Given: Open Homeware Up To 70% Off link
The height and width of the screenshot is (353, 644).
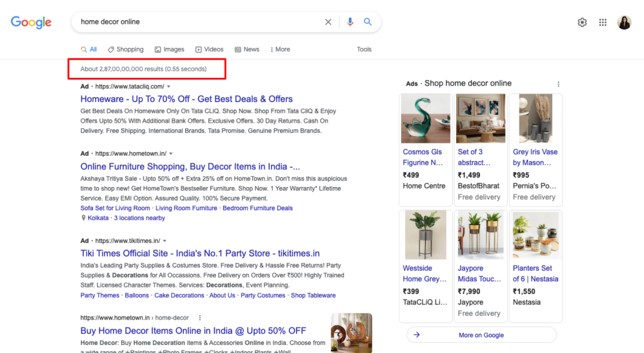Looking at the screenshot, I should point(186,99).
